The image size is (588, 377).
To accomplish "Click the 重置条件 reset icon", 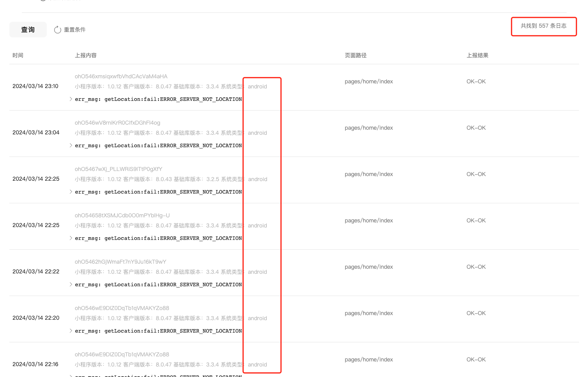I will (58, 30).
